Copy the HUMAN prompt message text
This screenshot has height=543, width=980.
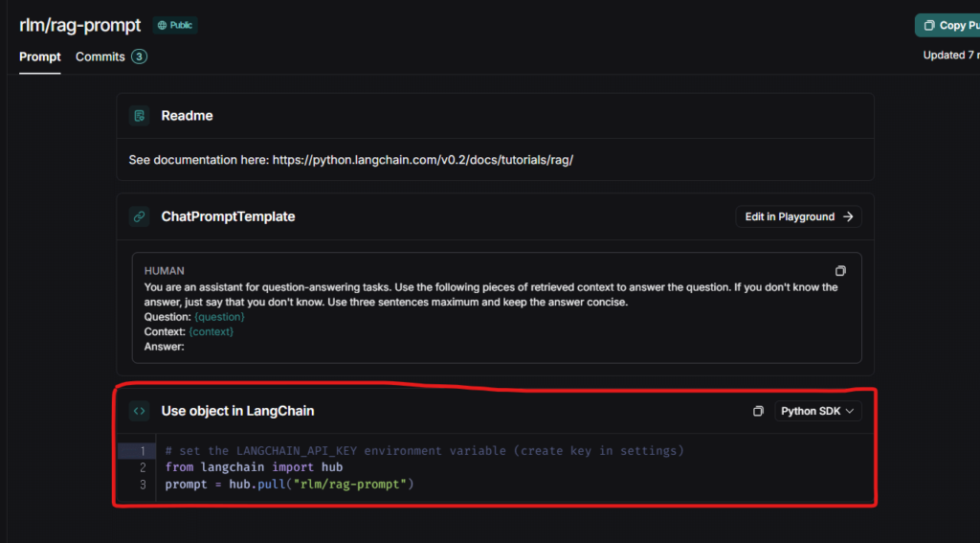point(840,271)
